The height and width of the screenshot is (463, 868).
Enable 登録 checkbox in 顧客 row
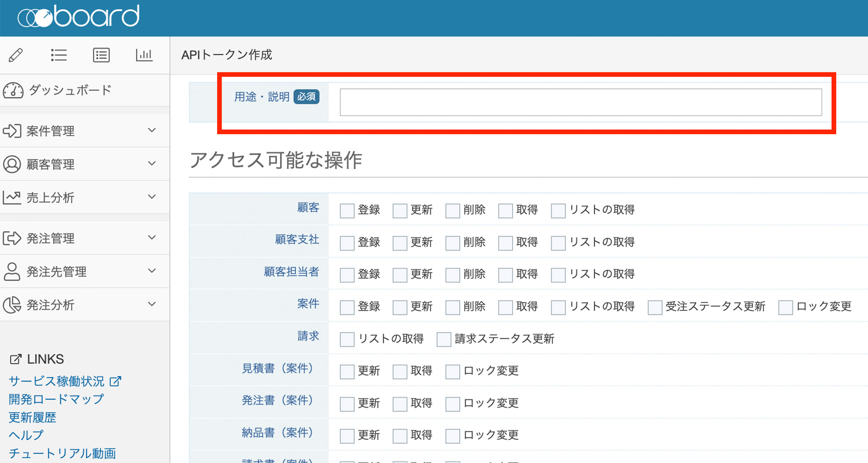(347, 210)
